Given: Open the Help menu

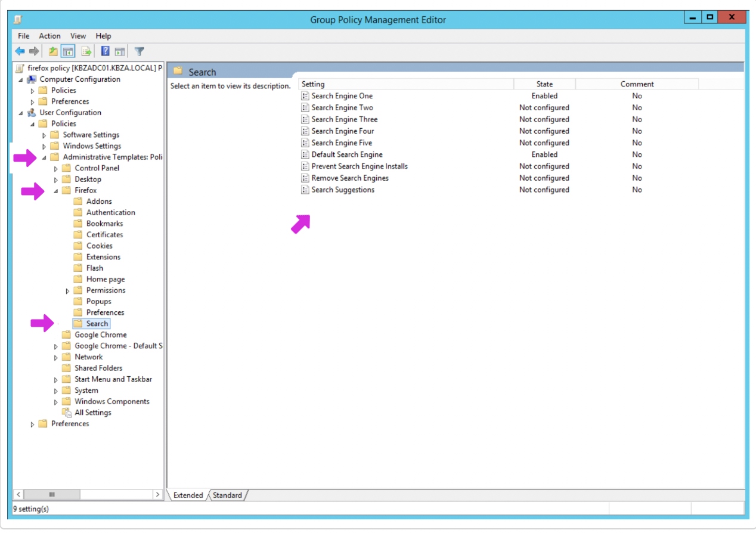Looking at the screenshot, I should pyautogui.click(x=104, y=36).
